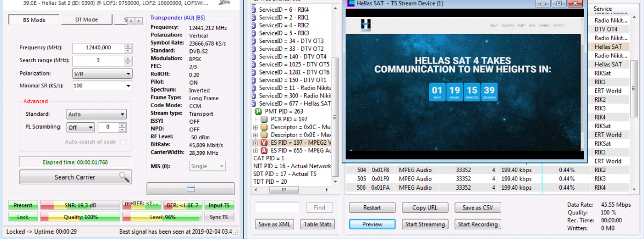Click the panel toggle button below transponder info
644x239 pixels.
[191, 188]
